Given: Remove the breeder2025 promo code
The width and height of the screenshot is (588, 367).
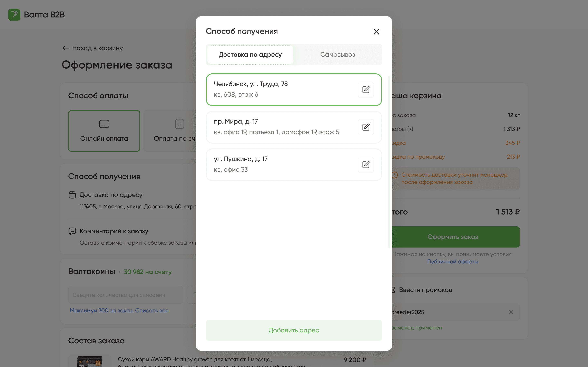Looking at the screenshot, I should pyautogui.click(x=510, y=312).
